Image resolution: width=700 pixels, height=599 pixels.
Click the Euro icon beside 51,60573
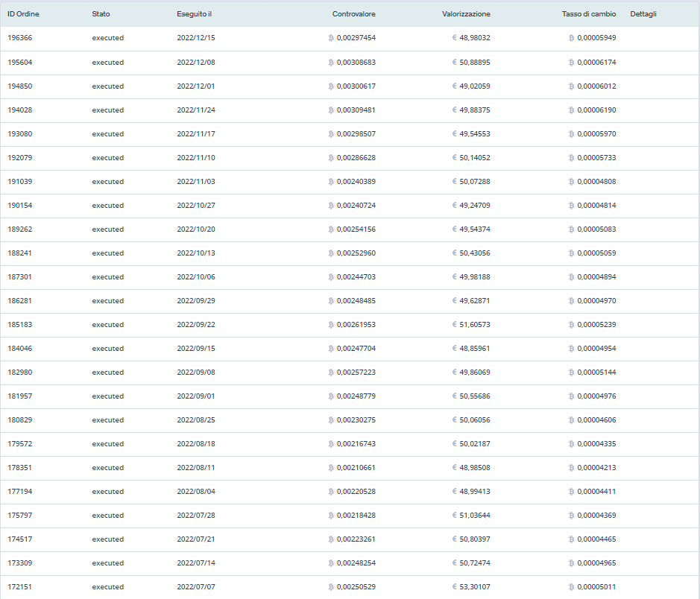pos(455,325)
